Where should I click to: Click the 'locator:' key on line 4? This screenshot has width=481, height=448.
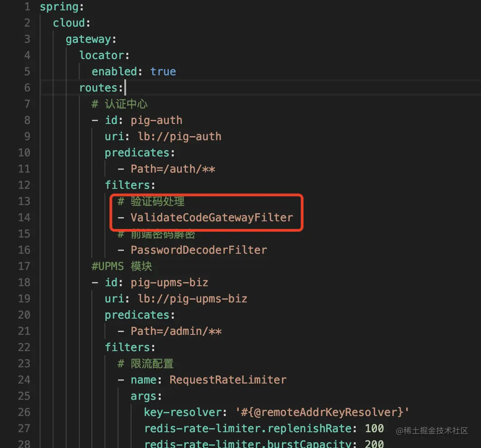104,55
